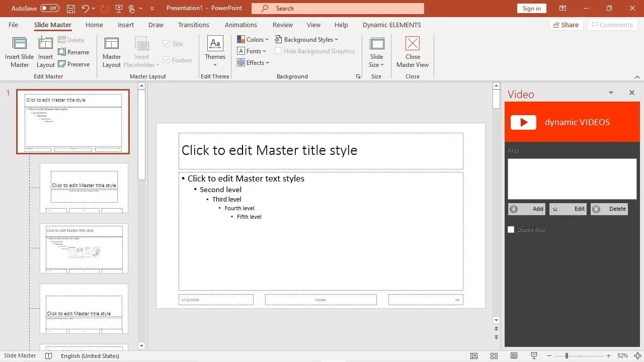Click the Comments button

[x=612, y=25]
